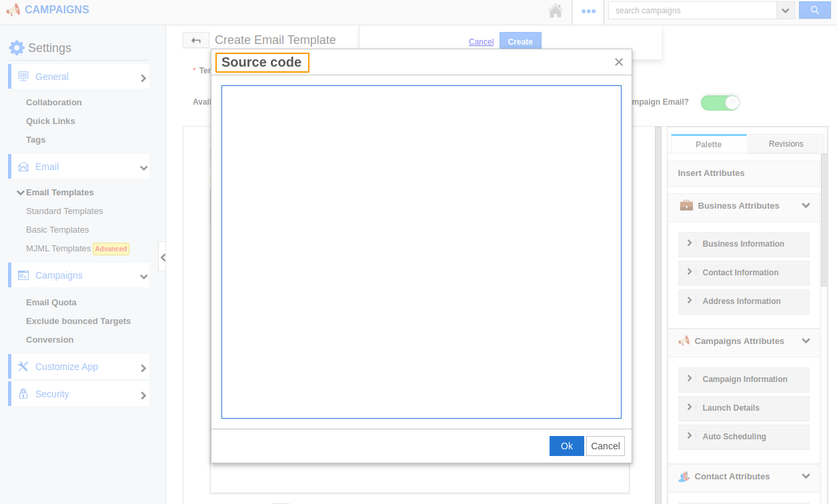This screenshot has width=837, height=504.
Task: Click the Campaigns window icon in sidebar
Action: click(x=23, y=275)
